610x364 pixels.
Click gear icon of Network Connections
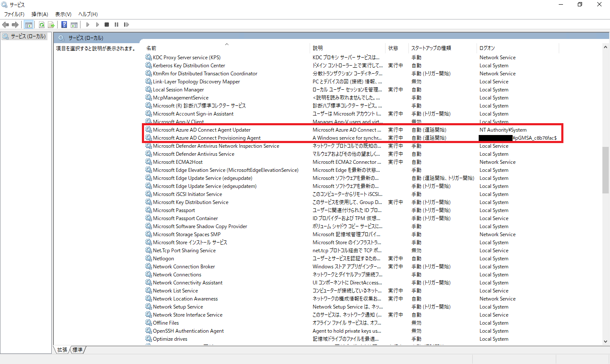coord(148,274)
